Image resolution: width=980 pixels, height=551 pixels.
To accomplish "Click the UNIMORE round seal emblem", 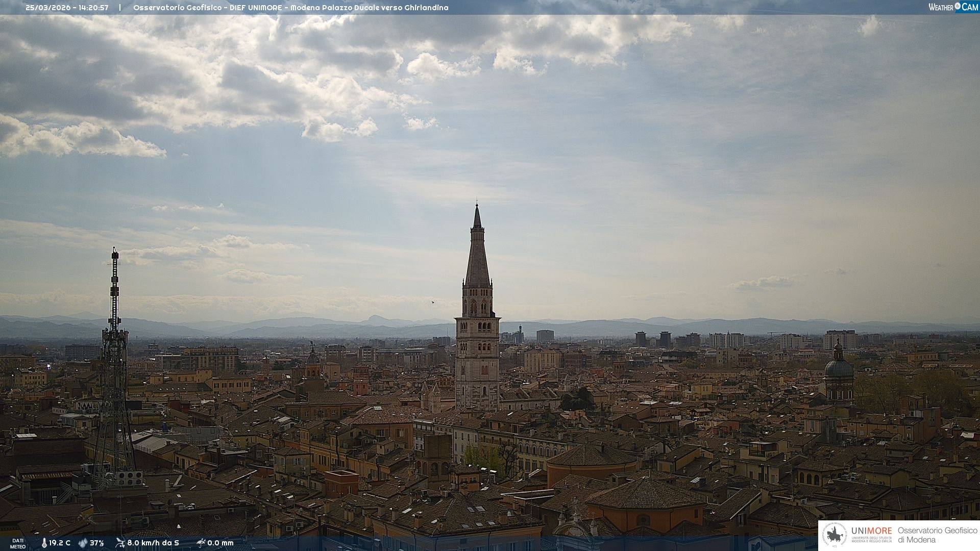I will pos(835,535).
